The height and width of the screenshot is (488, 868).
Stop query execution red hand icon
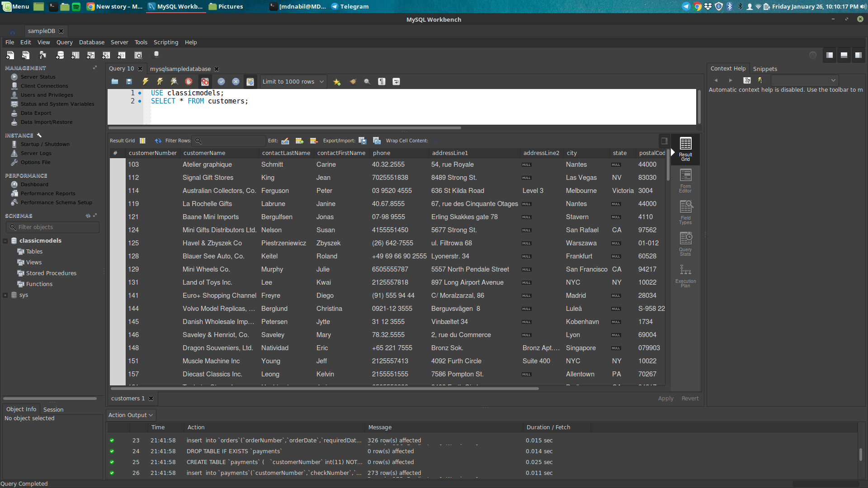pyautogui.click(x=189, y=82)
